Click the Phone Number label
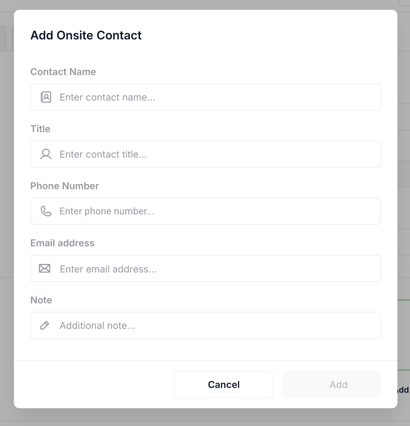 tap(65, 186)
